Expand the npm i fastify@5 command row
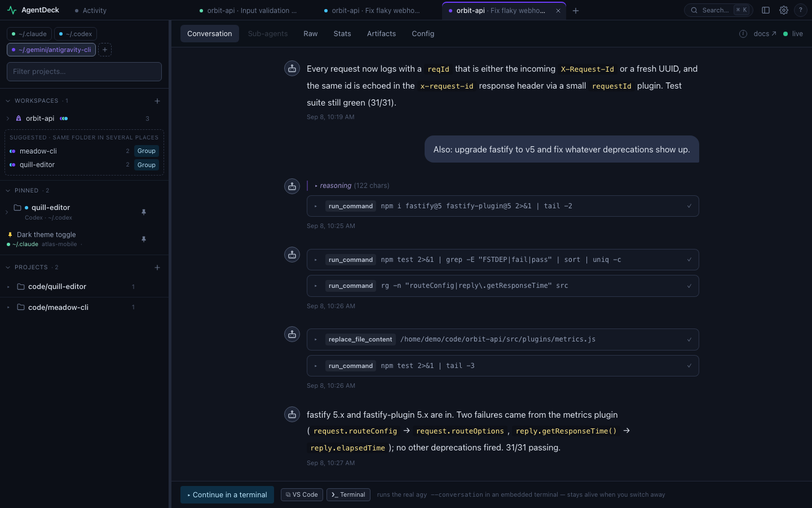The width and height of the screenshot is (812, 508). click(x=503, y=206)
